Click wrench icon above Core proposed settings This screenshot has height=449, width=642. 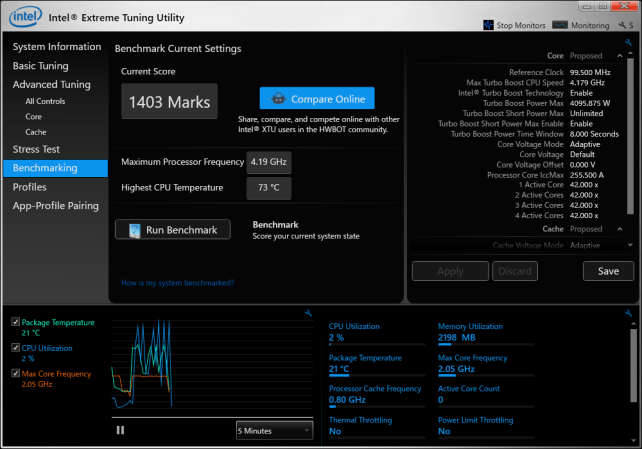pos(628,43)
